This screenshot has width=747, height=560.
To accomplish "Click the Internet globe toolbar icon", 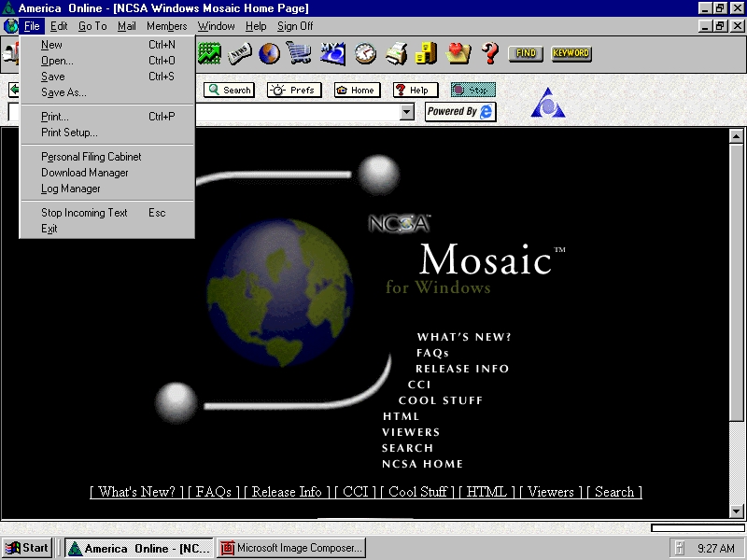I will coord(270,53).
